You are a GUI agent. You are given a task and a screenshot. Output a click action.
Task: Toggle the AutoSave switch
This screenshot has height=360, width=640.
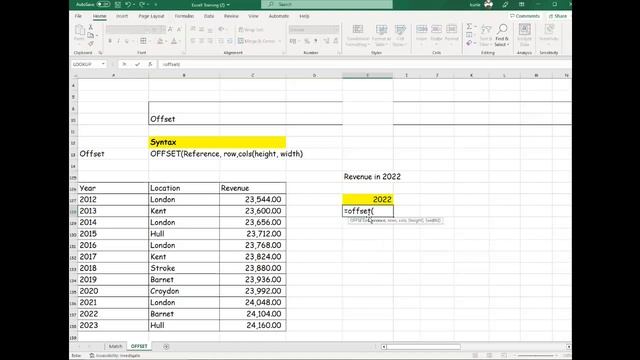(103, 4)
